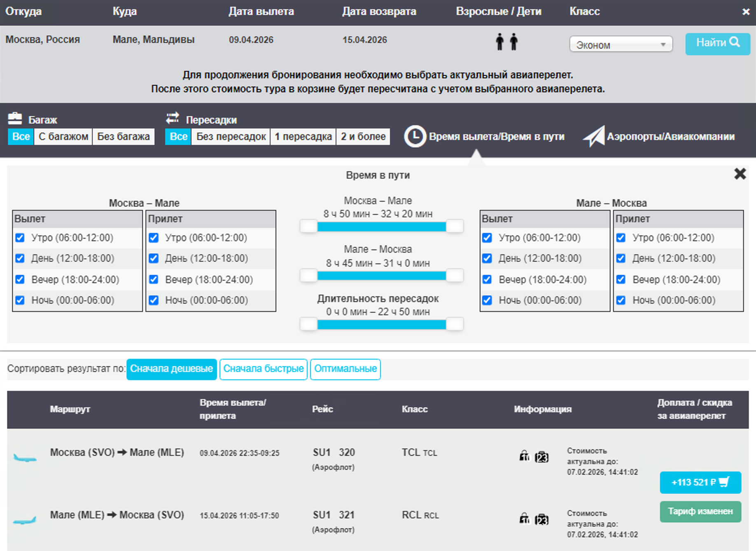Viewport: 756px width, 551px height.
Task: Click the adult passengers icon
Action: pyautogui.click(x=506, y=42)
